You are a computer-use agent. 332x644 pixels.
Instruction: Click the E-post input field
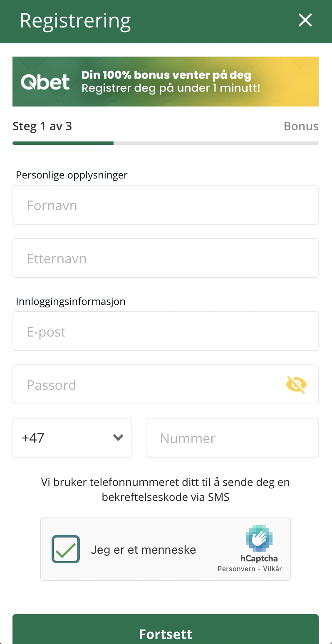[x=166, y=331]
